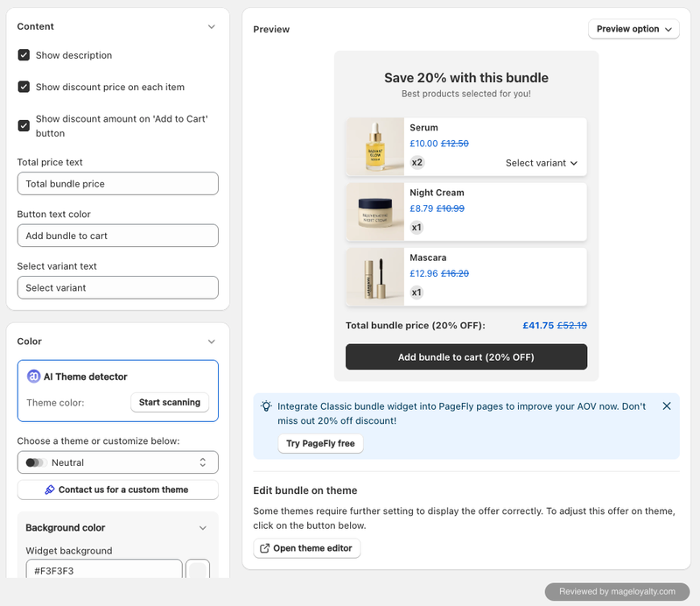
Task: Open the Preview option dropdown
Action: 633,29
